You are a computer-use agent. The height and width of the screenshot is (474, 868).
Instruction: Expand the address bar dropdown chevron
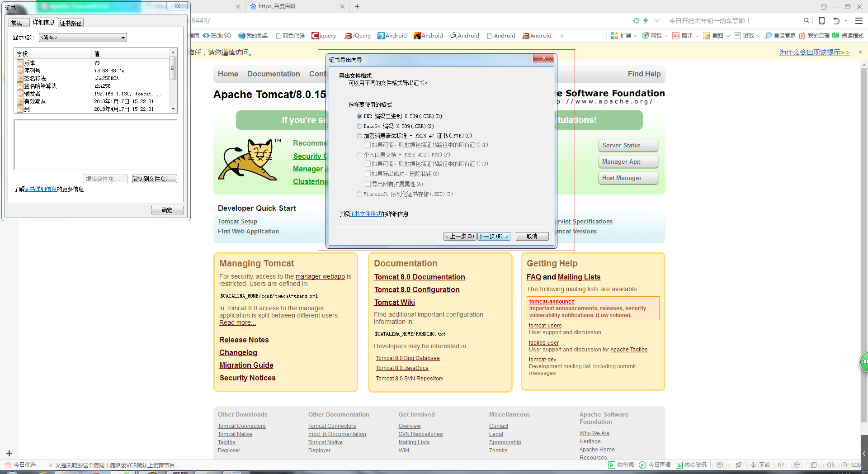(657, 21)
